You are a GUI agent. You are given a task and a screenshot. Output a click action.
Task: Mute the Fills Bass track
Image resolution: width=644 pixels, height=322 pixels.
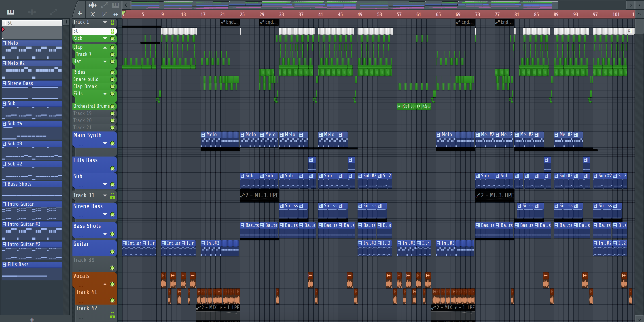pyautogui.click(x=112, y=168)
